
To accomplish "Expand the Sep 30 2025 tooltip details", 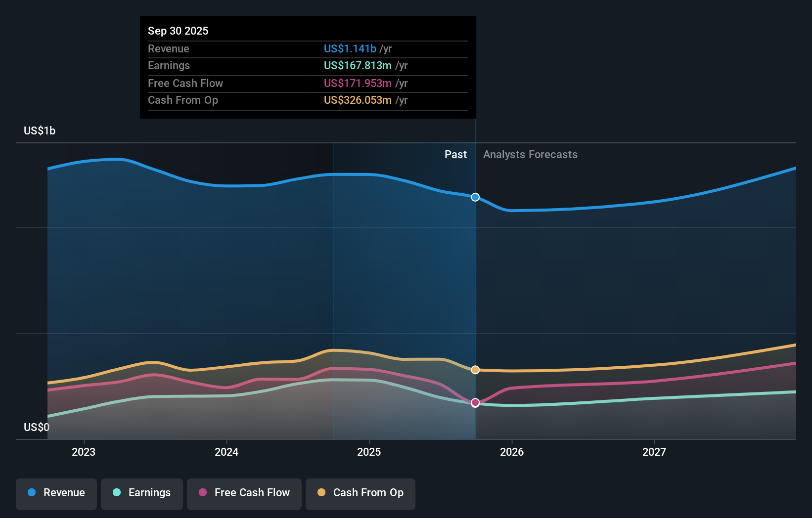I will [x=178, y=31].
